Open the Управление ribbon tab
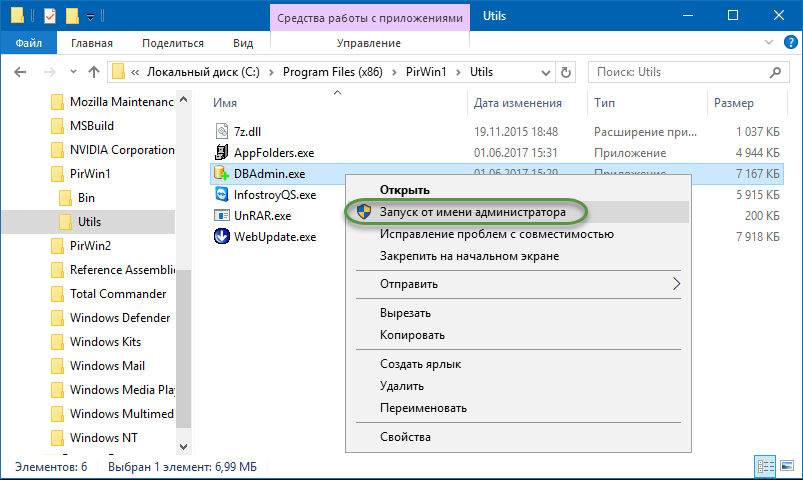Image resolution: width=803 pixels, height=480 pixels. pos(369,43)
